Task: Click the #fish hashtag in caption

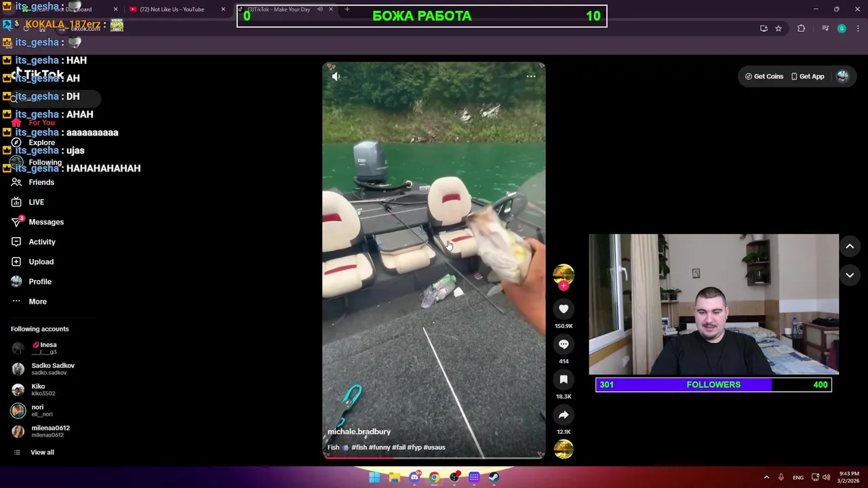Action: [359, 447]
